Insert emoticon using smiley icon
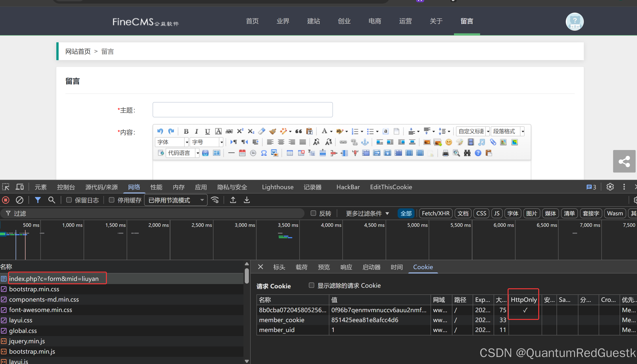This screenshot has width=637, height=364. (449, 142)
